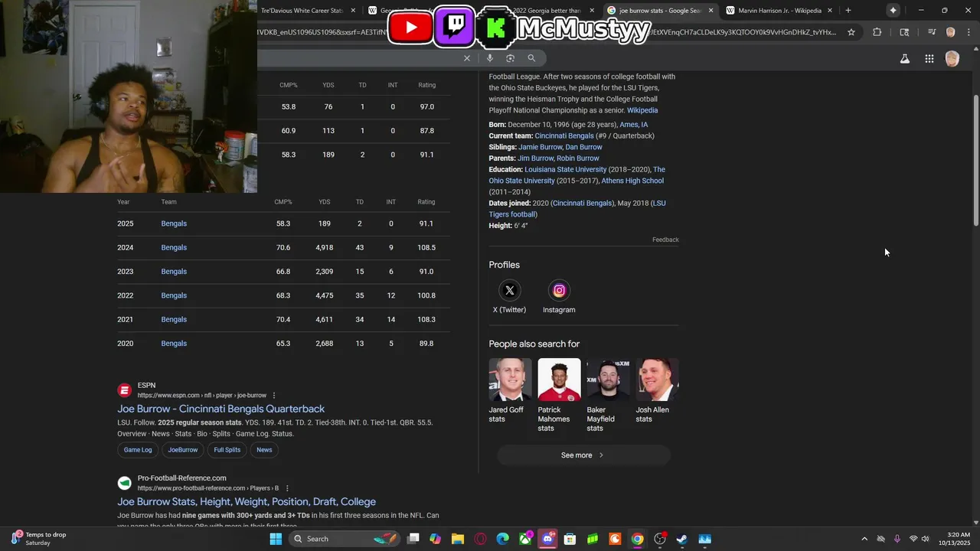Open the Google account avatar on the page

click(952, 59)
